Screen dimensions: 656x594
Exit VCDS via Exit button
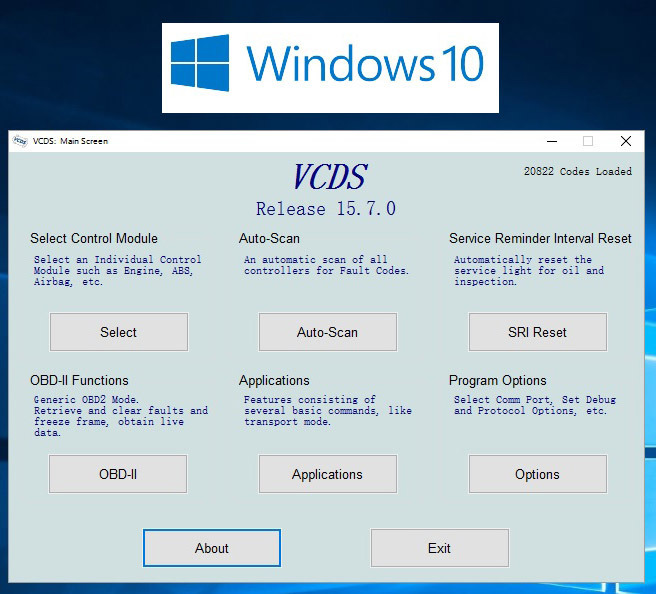click(440, 548)
